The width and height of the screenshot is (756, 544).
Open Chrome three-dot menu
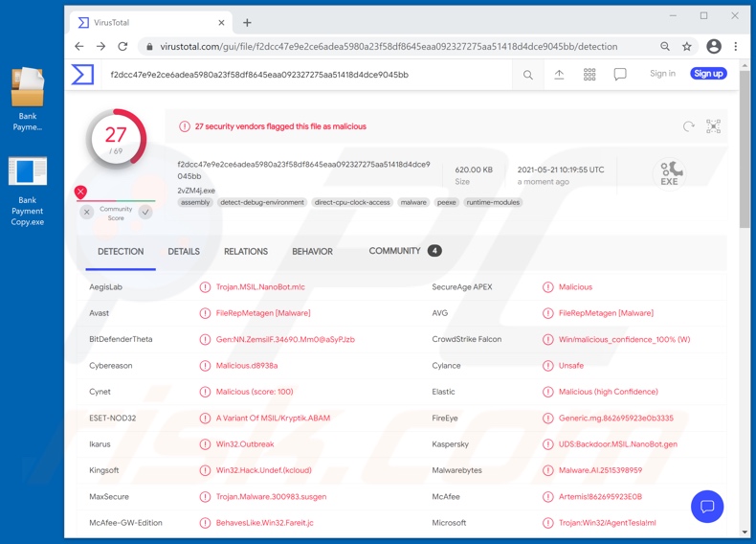(736, 46)
